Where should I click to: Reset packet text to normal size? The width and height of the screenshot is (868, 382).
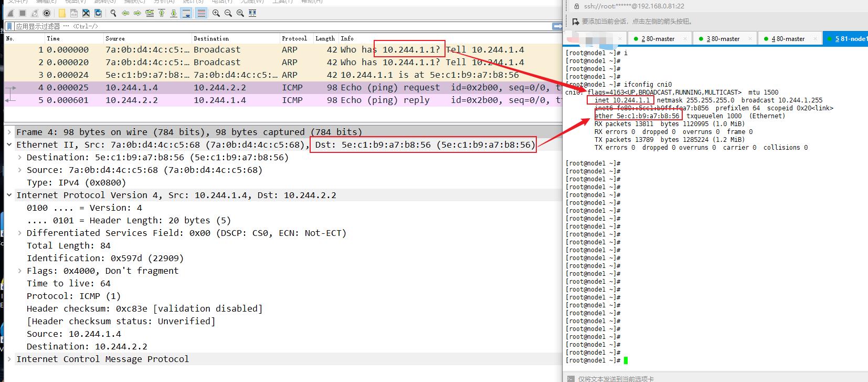pyautogui.click(x=240, y=13)
